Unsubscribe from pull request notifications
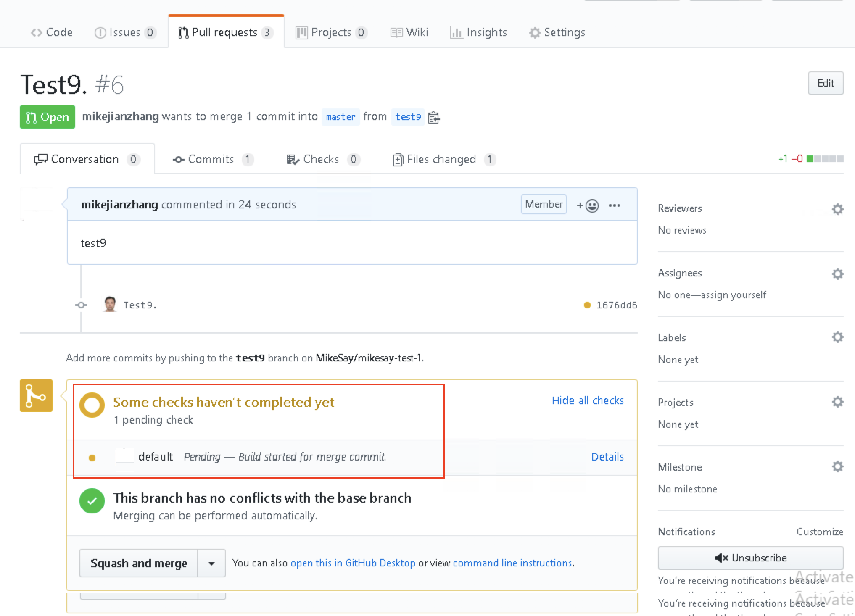The width and height of the screenshot is (855, 616). pyautogui.click(x=750, y=558)
